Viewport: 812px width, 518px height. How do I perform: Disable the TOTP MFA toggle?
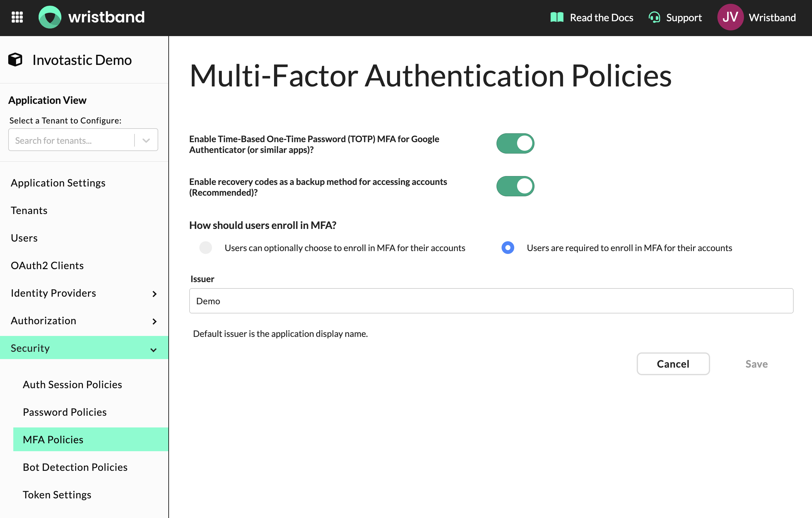pos(515,143)
